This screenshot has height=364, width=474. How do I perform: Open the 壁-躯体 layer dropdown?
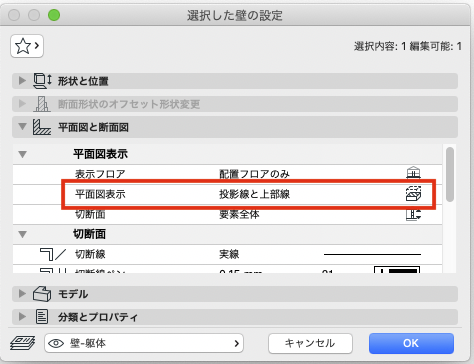144,343
